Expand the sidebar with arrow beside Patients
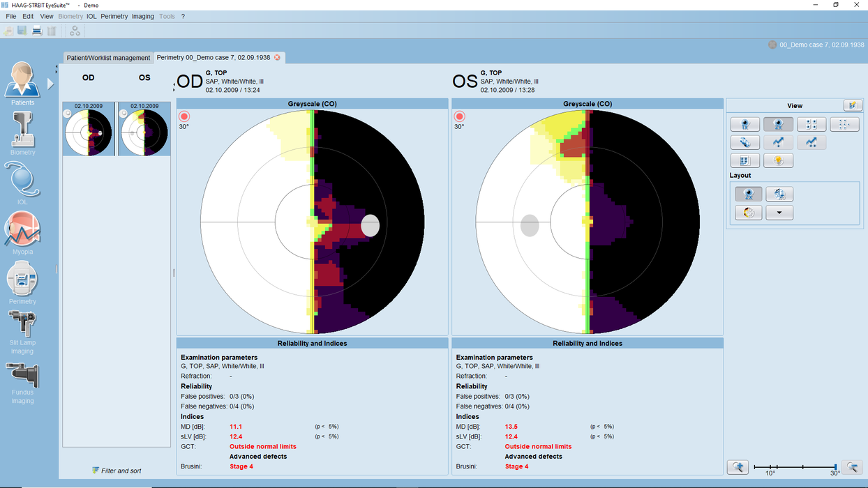Screen dimensions: 868x488 [50, 84]
